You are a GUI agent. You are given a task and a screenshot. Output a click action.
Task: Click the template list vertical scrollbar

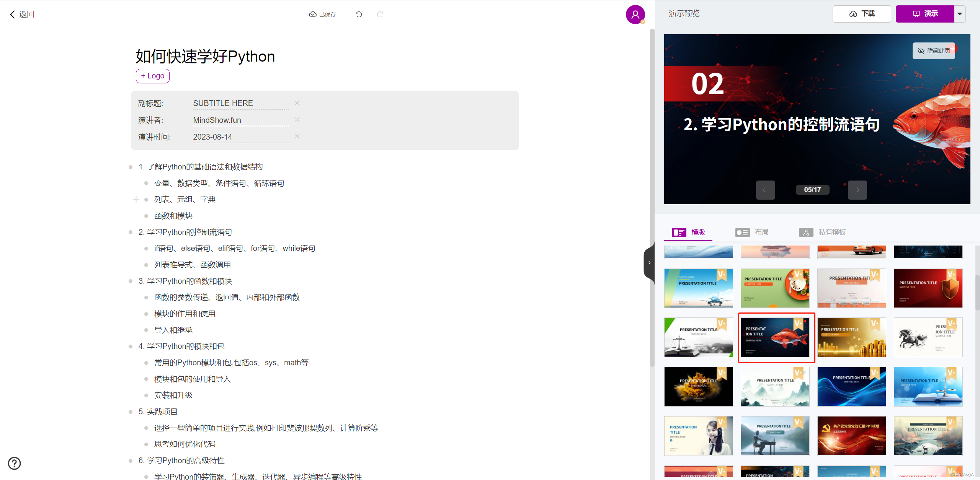[x=977, y=293]
